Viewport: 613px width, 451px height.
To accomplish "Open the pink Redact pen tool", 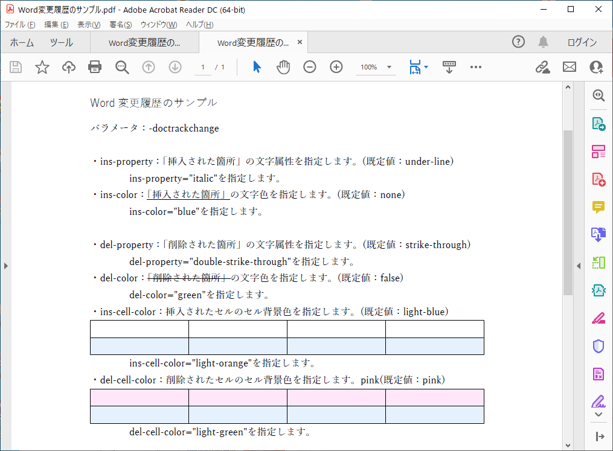I will tap(599, 319).
